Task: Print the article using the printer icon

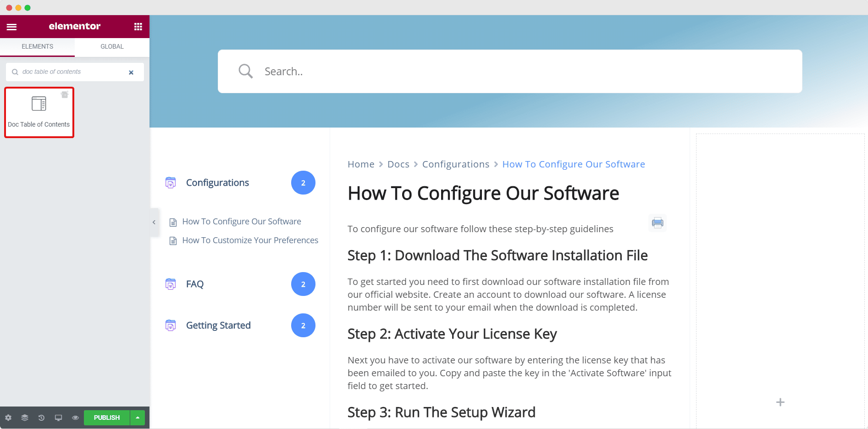Action: tap(657, 223)
